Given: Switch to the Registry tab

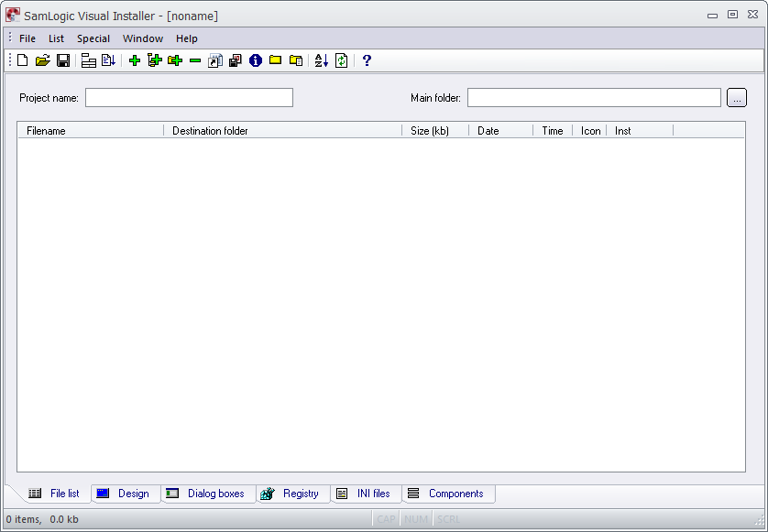Looking at the screenshot, I should coord(293,494).
